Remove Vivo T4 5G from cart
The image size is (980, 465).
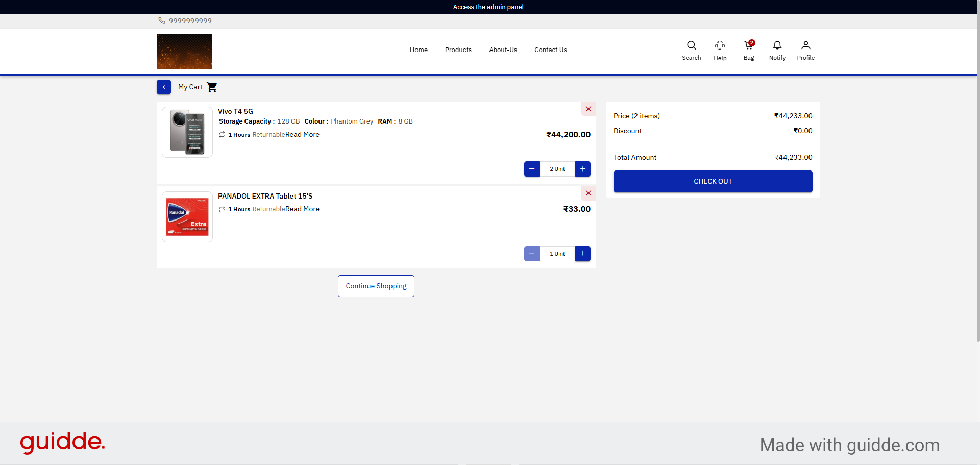point(588,109)
